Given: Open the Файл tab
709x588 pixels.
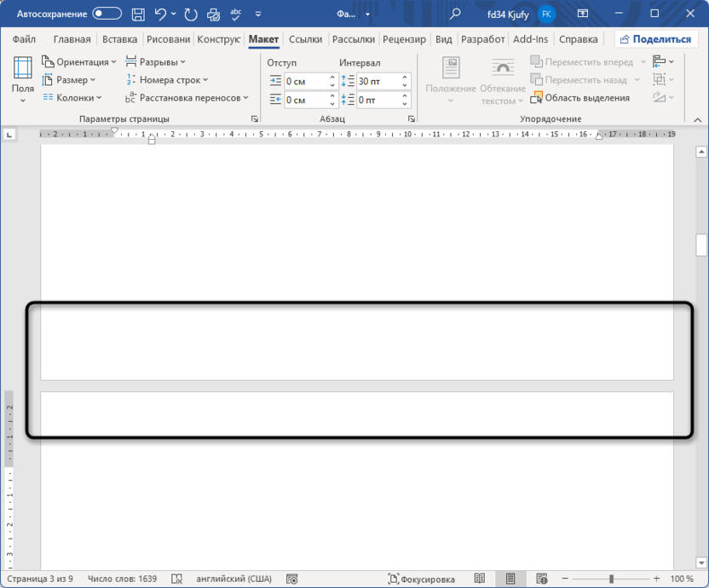Looking at the screenshot, I should pyautogui.click(x=24, y=39).
